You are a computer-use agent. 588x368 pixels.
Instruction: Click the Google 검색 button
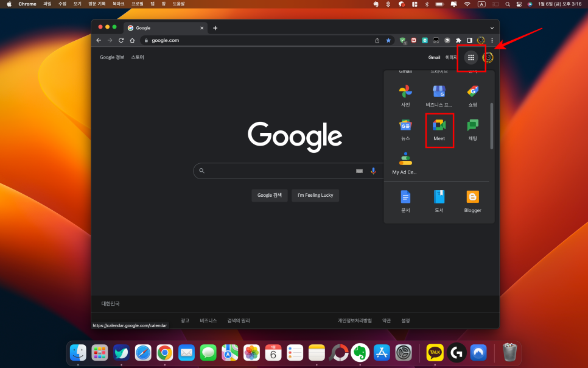click(x=269, y=195)
